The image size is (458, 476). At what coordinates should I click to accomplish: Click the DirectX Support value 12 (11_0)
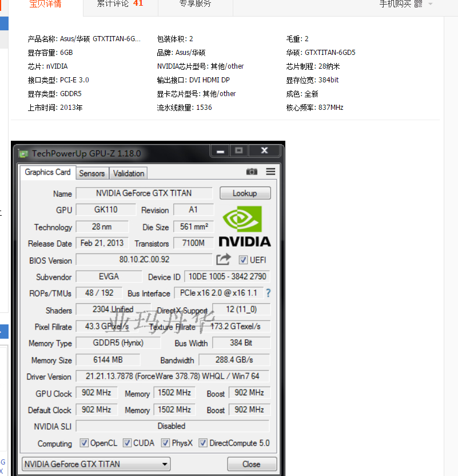241,310
